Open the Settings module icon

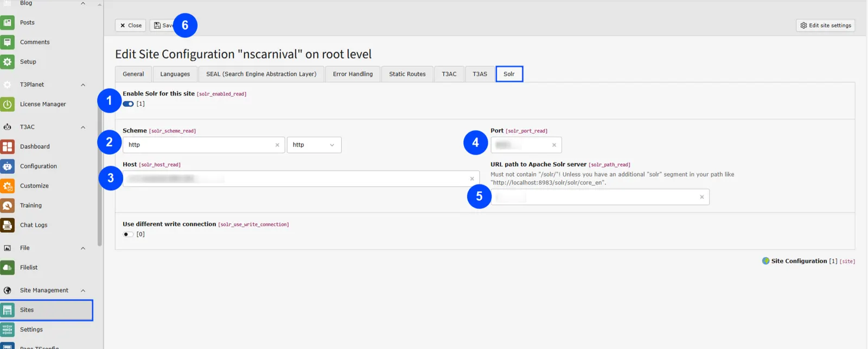tap(8, 329)
